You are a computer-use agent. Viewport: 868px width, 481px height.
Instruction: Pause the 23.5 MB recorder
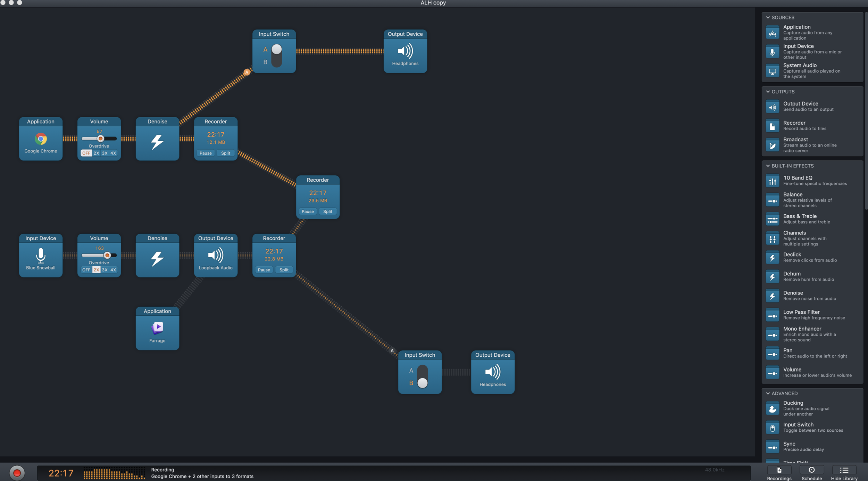pos(308,212)
